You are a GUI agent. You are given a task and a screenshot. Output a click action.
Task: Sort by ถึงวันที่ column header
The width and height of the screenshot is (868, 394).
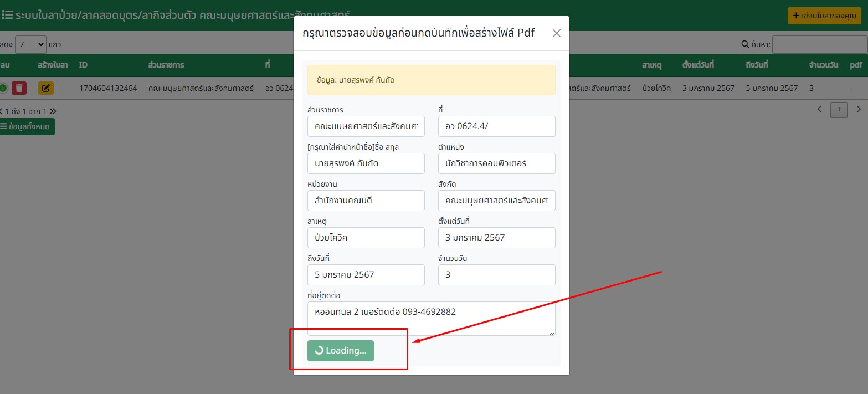point(757,65)
